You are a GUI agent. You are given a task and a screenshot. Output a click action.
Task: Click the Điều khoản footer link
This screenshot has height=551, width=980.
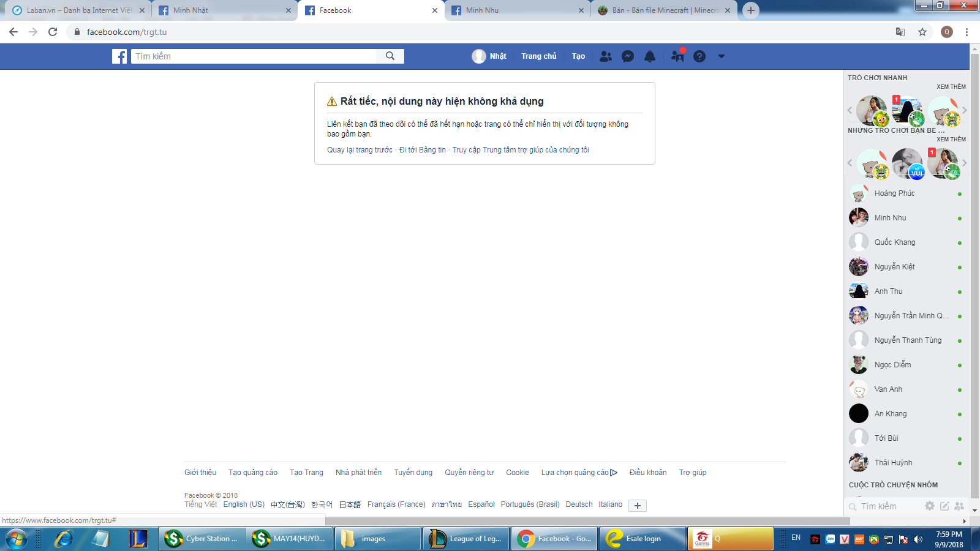pos(648,473)
